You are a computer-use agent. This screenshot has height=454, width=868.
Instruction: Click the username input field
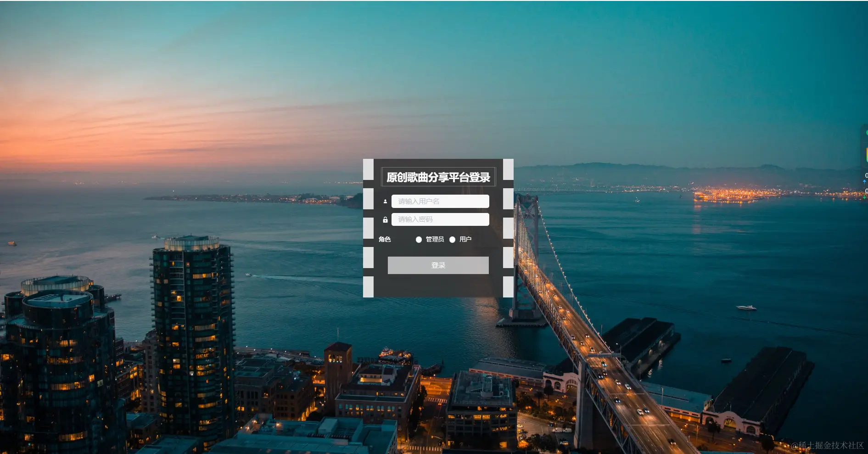pos(440,201)
